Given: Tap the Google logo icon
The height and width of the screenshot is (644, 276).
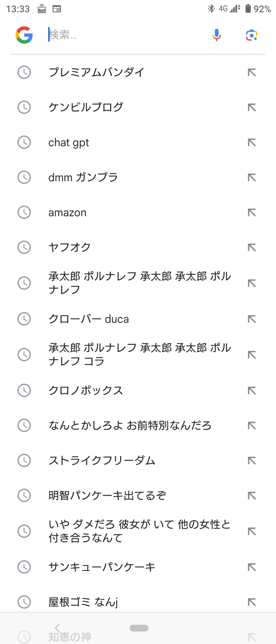Looking at the screenshot, I should pyautogui.click(x=24, y=35).
